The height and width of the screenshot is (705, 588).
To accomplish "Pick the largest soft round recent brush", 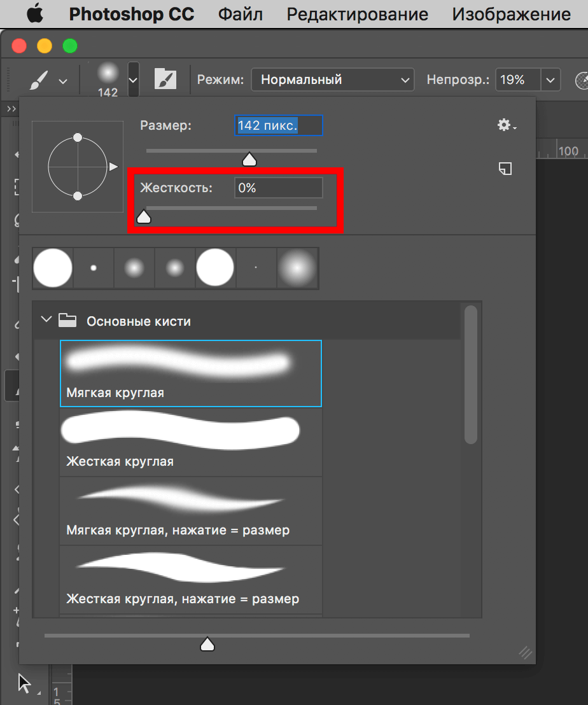I will tap(298, 269).
